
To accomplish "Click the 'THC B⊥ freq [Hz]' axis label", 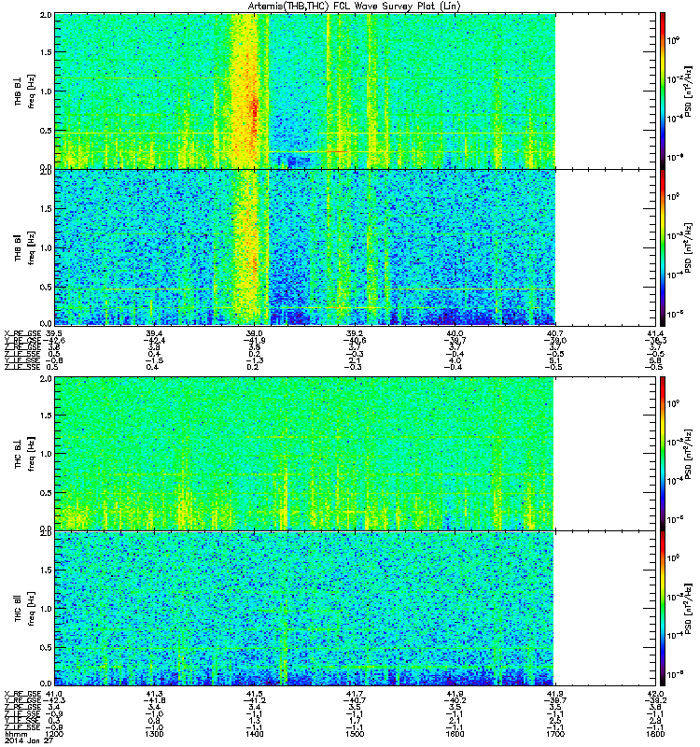I will (x=24, y=453).
